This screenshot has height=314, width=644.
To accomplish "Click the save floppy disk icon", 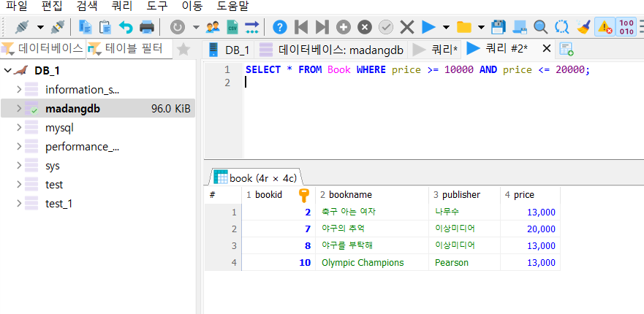I will click(x=499, y=28).
